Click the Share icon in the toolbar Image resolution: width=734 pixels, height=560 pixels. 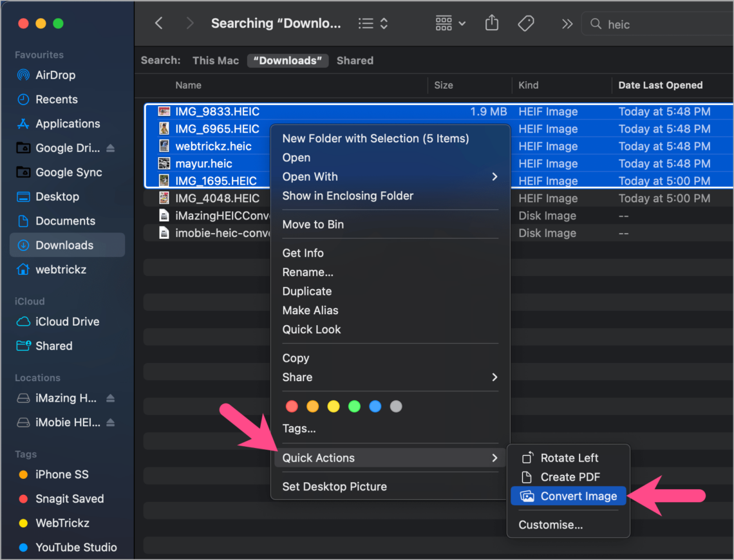click(491, 23)
